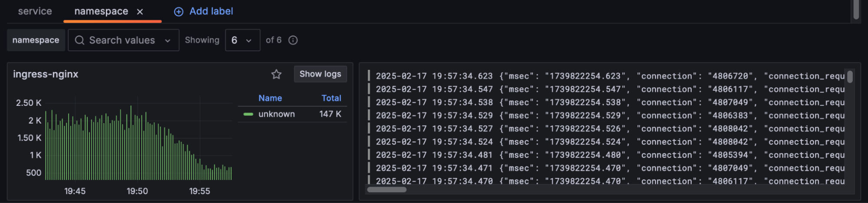Sort legend by Total column

[331, 98]
